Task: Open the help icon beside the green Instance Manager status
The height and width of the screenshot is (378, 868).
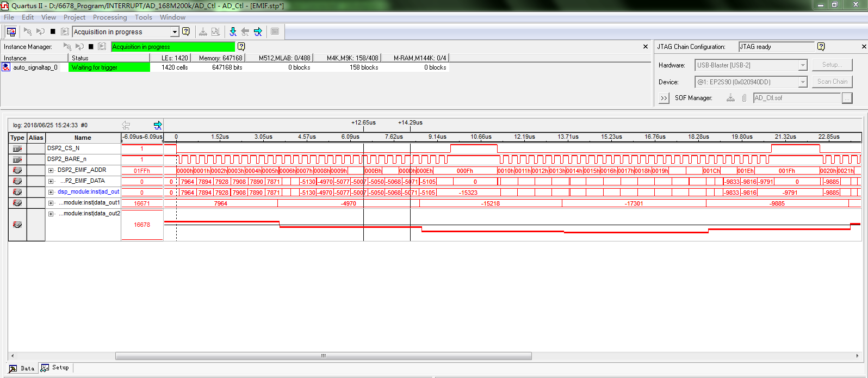Action: coord(241,47)
